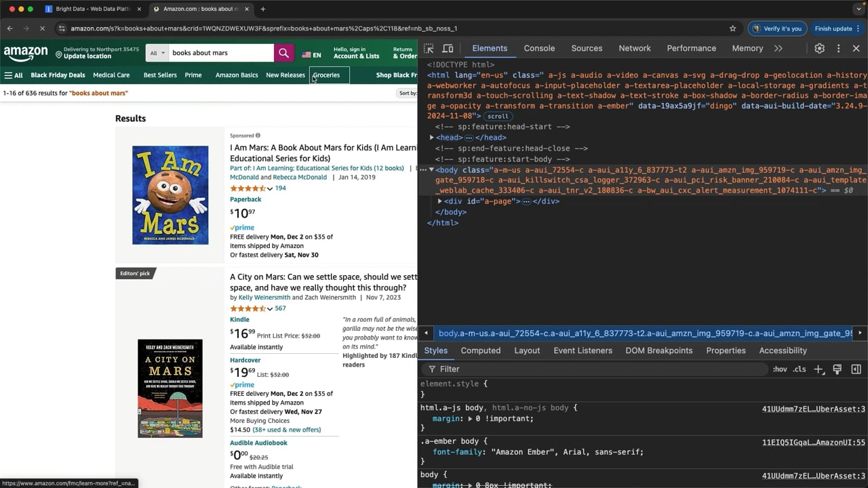This screenshot has height=488, width=868.
Task: Switch to the Bright Data browser tab
Action: click(93, 9)
